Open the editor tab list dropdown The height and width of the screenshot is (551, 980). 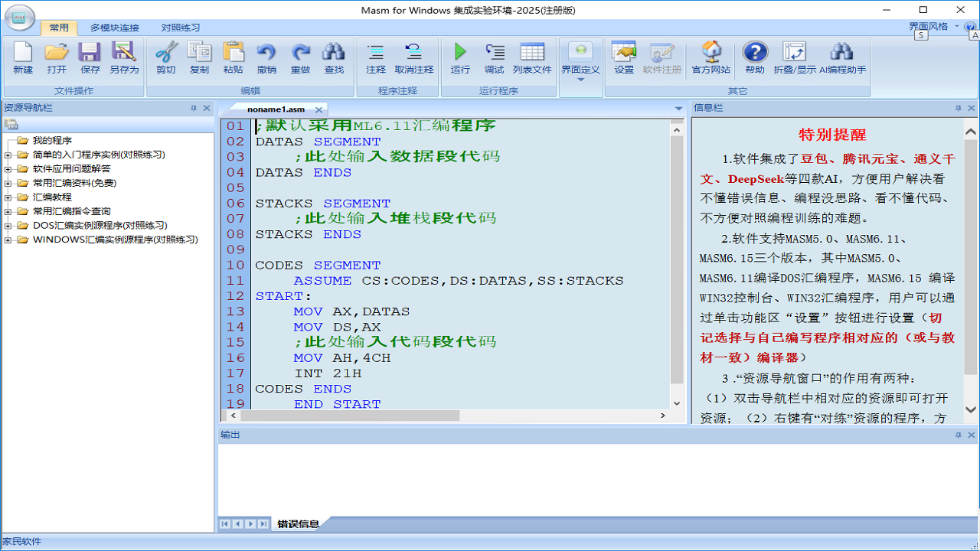pos(678,108)
